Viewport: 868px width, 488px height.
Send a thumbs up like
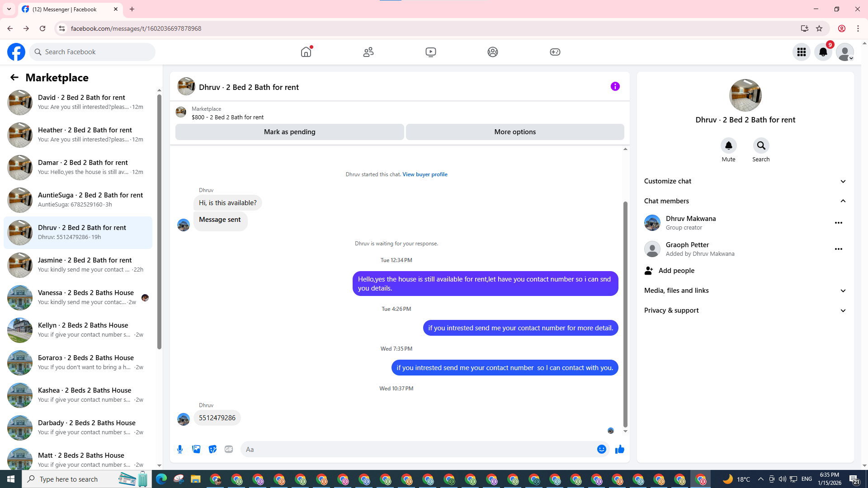pyautogui.click(x=619, y=449)
